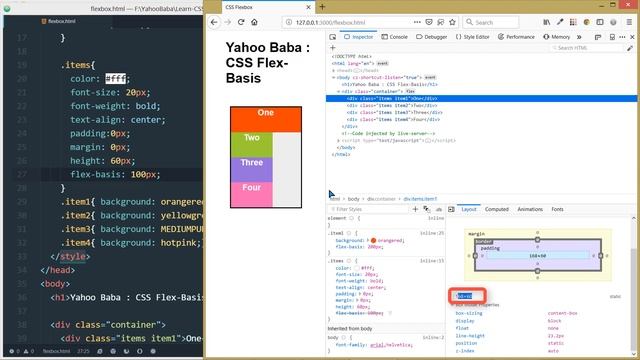Click the event badge on body node
Image resolution: width=640 pixels, height=360 pixels.
pyautogui.click(x=430, y=78)
